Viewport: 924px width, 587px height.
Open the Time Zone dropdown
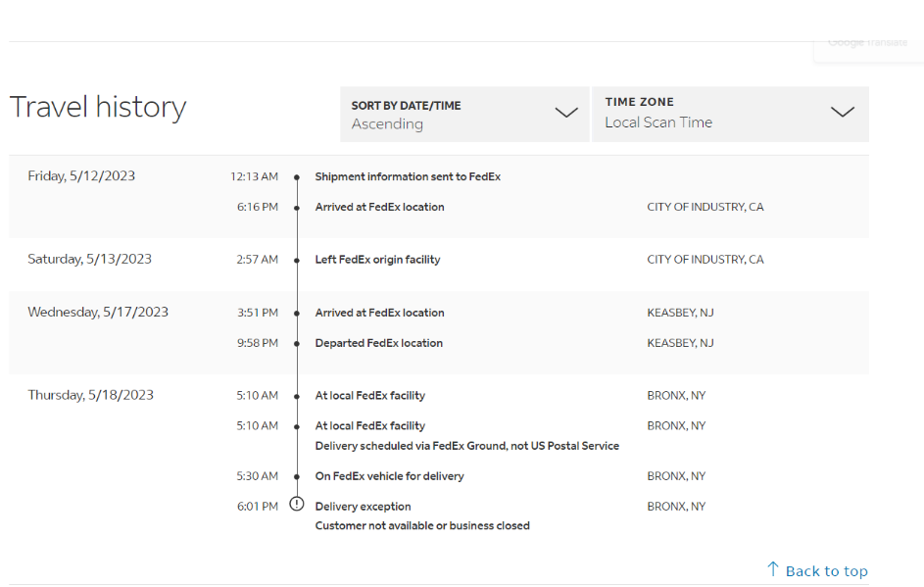(x=729, y=113)
